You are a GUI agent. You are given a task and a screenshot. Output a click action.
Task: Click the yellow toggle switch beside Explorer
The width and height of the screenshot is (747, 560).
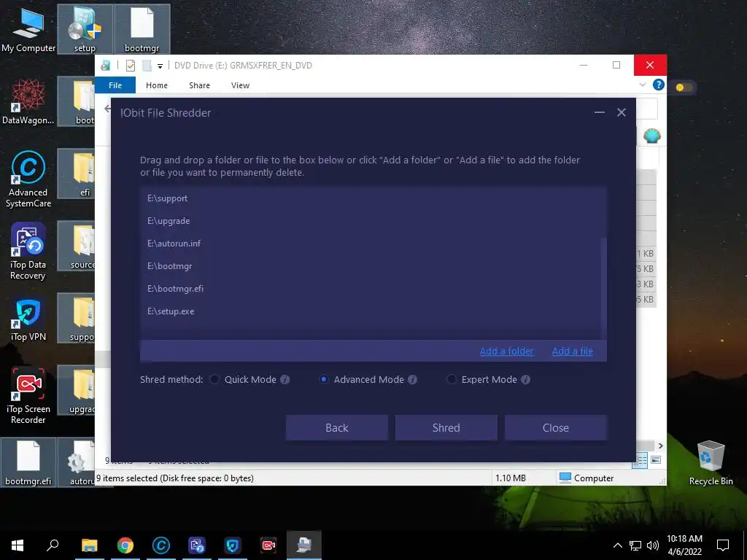(x=684, y=87)
